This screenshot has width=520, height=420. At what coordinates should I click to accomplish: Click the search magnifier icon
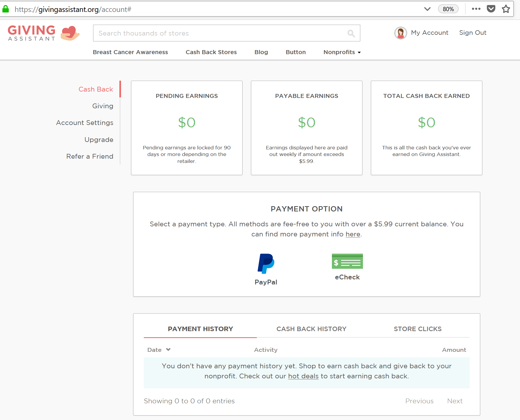351,33
